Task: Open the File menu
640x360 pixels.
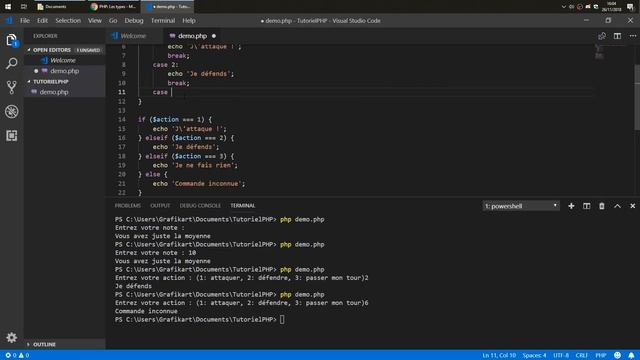Action: pos(25,20)
